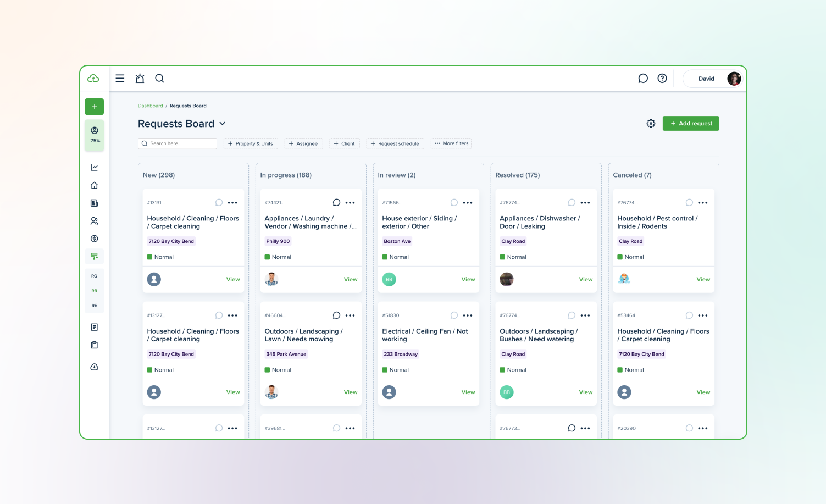The width and height of the screenshot is (826, 504).
Task: Select the RB item in sidebar
Action: 95,291
